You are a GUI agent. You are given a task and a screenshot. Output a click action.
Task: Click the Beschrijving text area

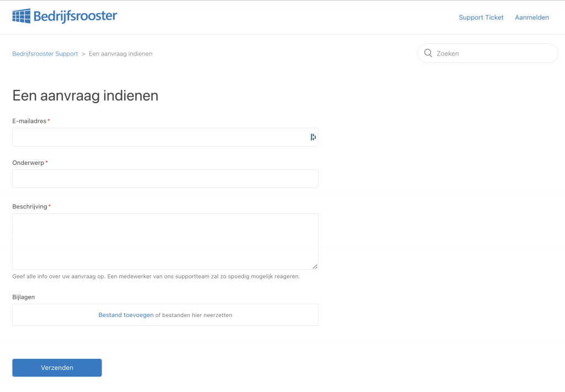pos(165,241)
